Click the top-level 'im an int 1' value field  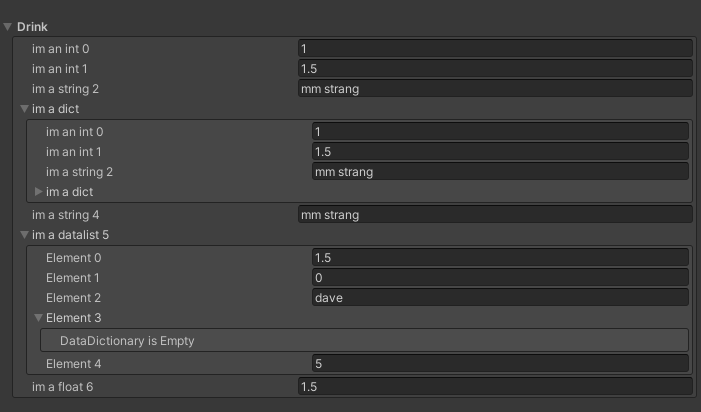point(495,68)
